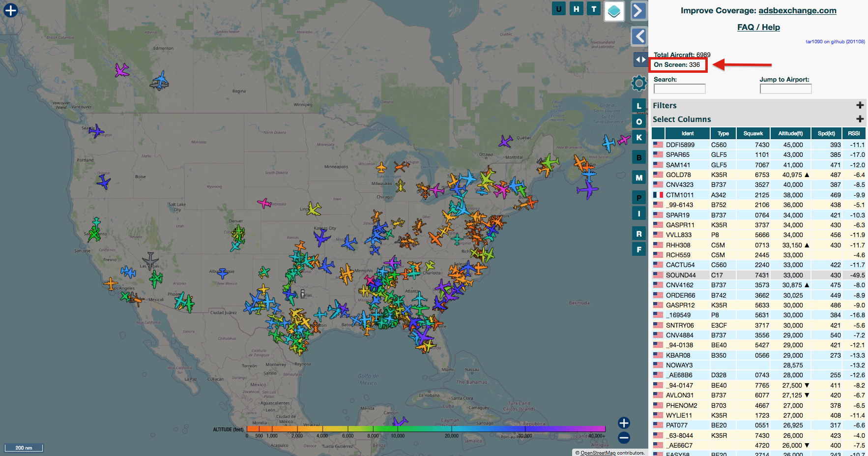This screenshot has height=456, width=868.
Task: Toggle the F map button
Action: [639, 249]
